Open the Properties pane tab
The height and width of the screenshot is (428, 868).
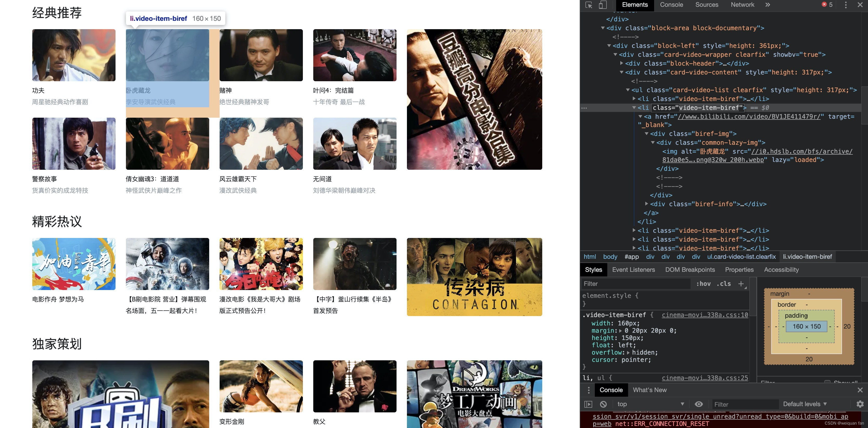(739, 269)
